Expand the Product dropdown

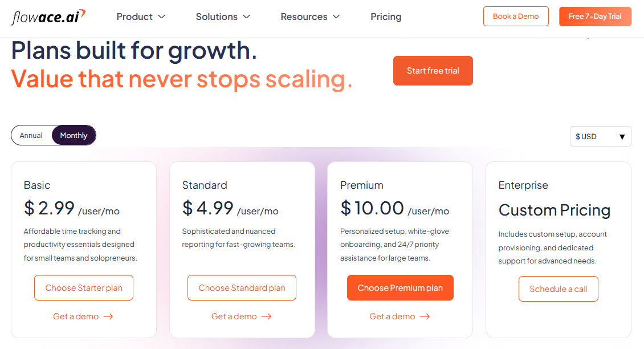(141, 17)
